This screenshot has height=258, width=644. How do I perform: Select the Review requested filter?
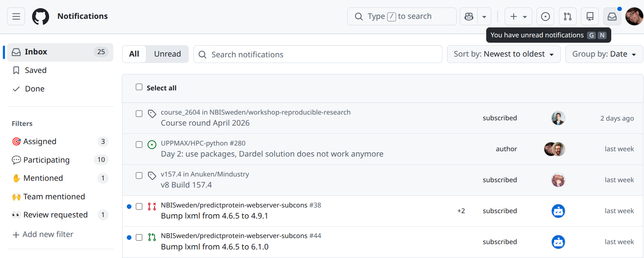point(60,215)
